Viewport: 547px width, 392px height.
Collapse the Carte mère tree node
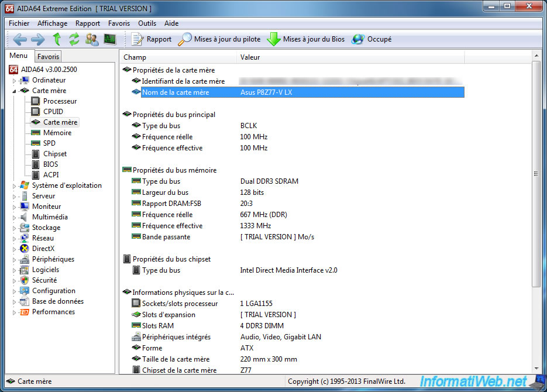[14, 91]
